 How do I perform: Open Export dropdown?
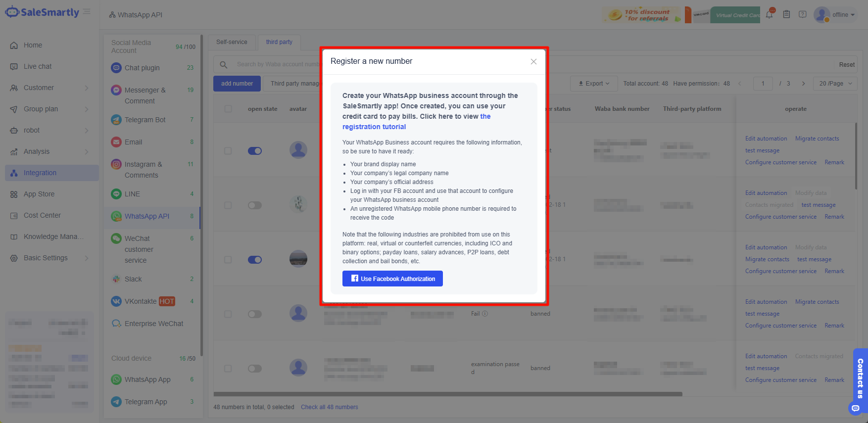point(594,84)
